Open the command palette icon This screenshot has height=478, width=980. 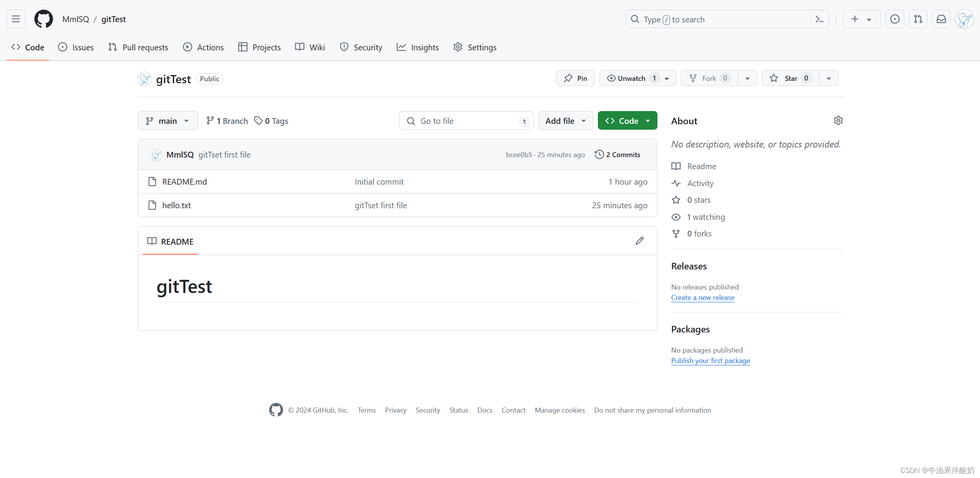[819, 19]
